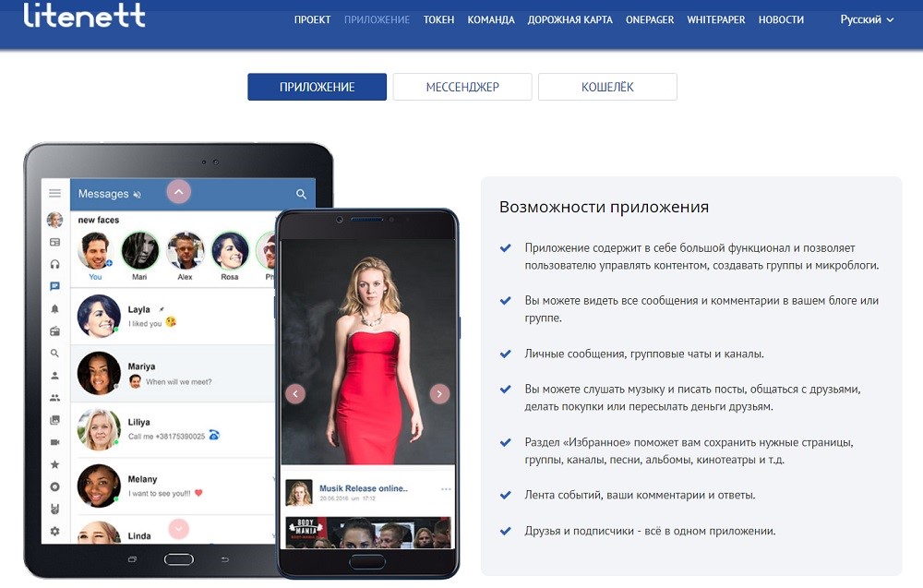Collapse using the pink up-chevron button
Screen dimensions: 923x588
(178, 192)
